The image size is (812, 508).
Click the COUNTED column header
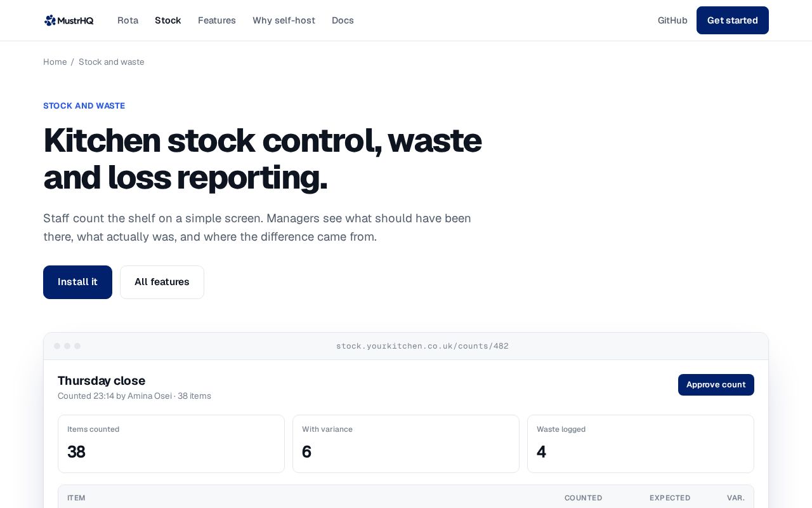tap(584, 498)
